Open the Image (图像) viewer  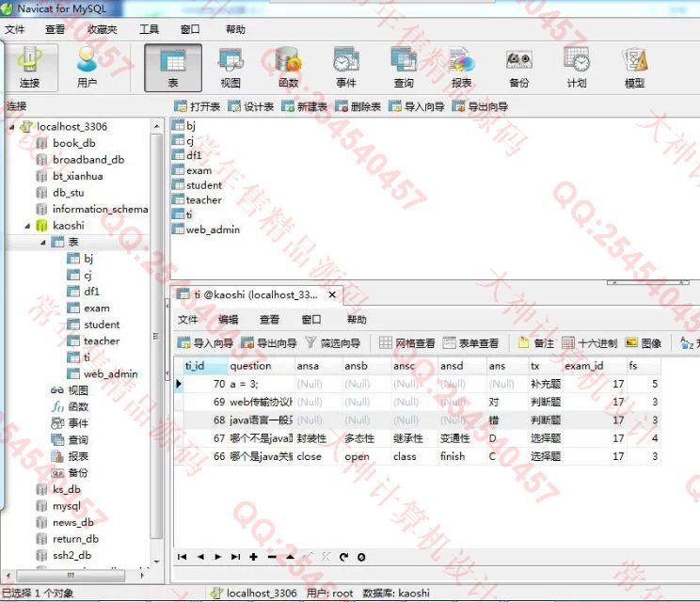tap(644, 342)
